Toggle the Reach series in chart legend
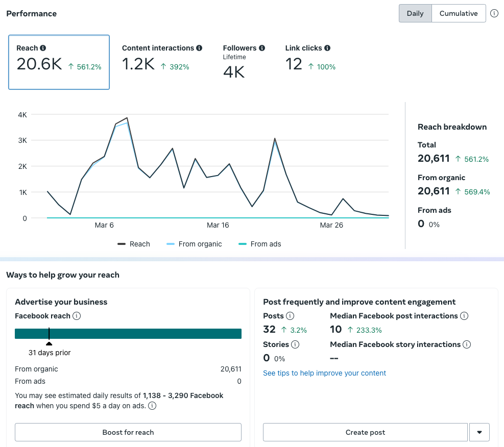The height and width of the screenshot is (447, 504). tap(134, 244)
